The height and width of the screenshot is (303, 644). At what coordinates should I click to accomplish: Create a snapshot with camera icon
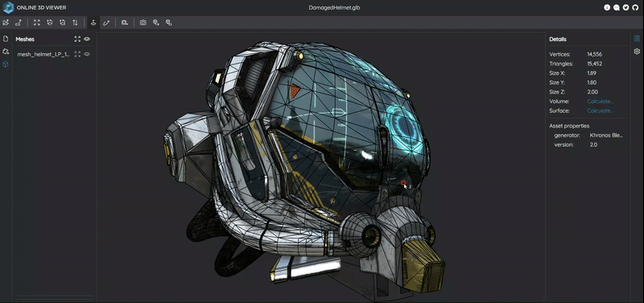pos(143,23)
